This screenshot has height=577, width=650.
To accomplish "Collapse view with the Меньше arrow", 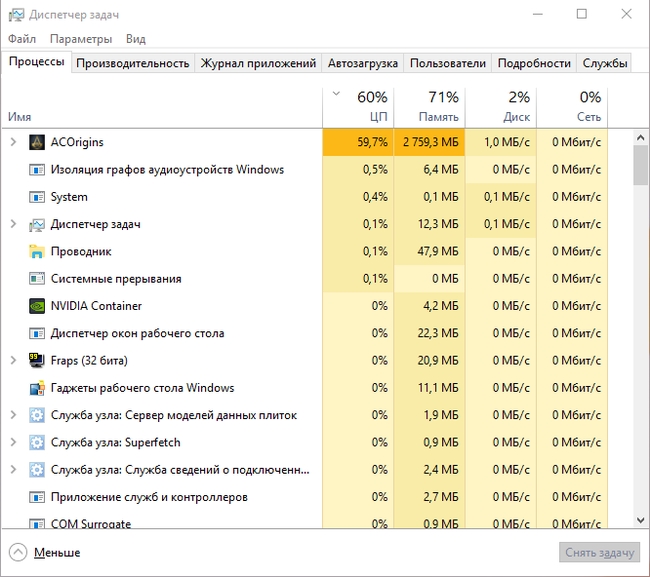I will [18, 552].
